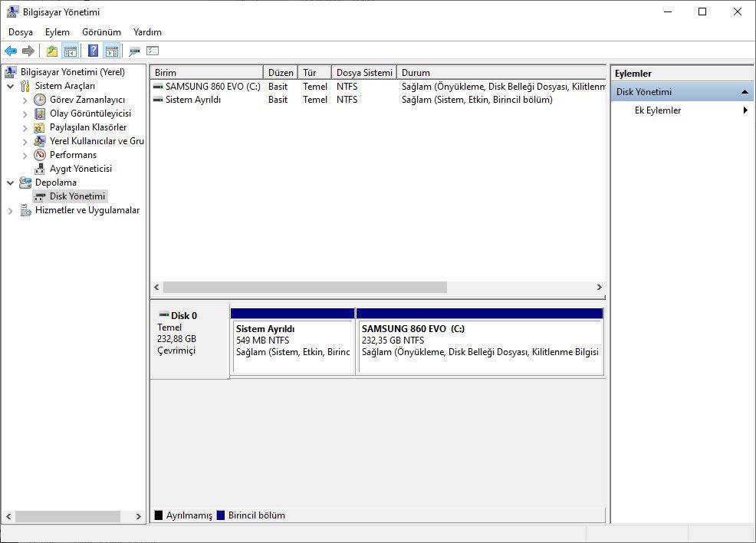Collapse the Disk Yönetimi actions section
The image size is (756, 543).
(744, 91)
